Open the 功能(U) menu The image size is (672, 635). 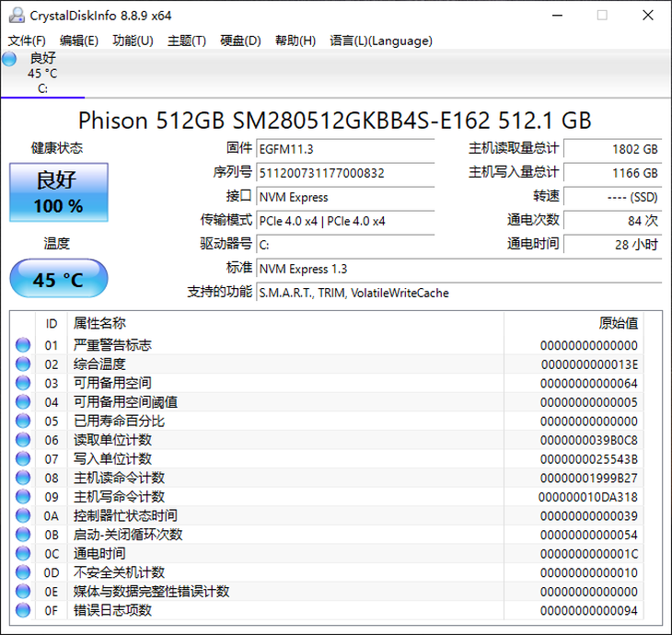pyautogui.click(x=133, y=40)
